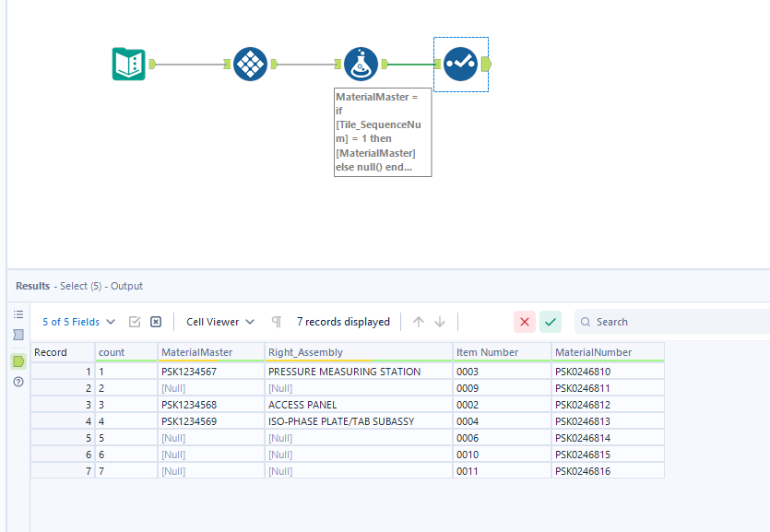Open the results help question mark icon
The image size is (770, 532).
(x=18, y=382)
